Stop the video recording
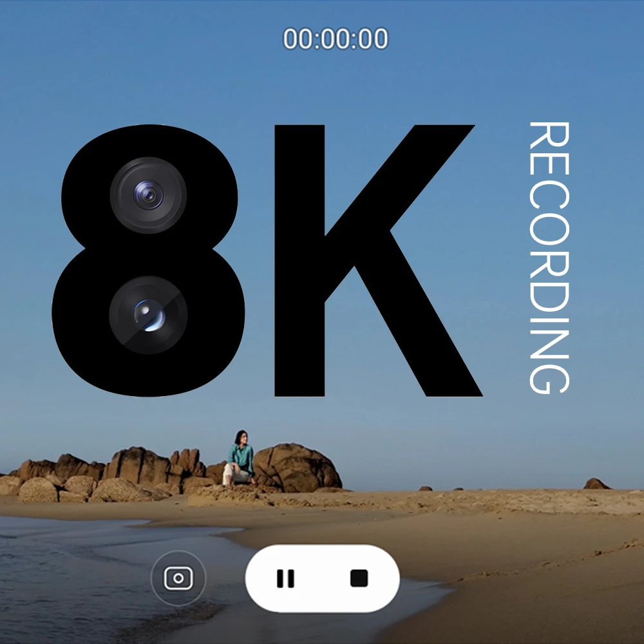The width and height of the screenshot is (644, 644). [x=359, y=578]
